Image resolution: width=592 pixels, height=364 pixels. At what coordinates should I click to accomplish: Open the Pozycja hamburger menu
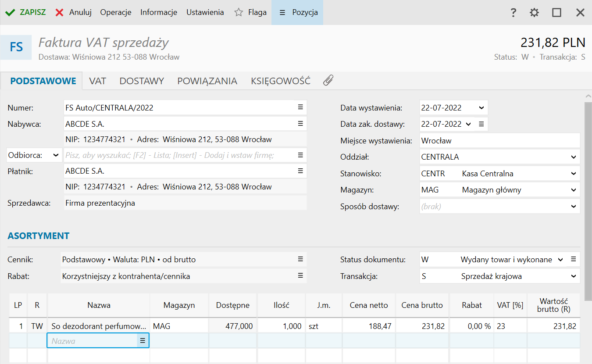pyautogui.click(x=282, y=12)
